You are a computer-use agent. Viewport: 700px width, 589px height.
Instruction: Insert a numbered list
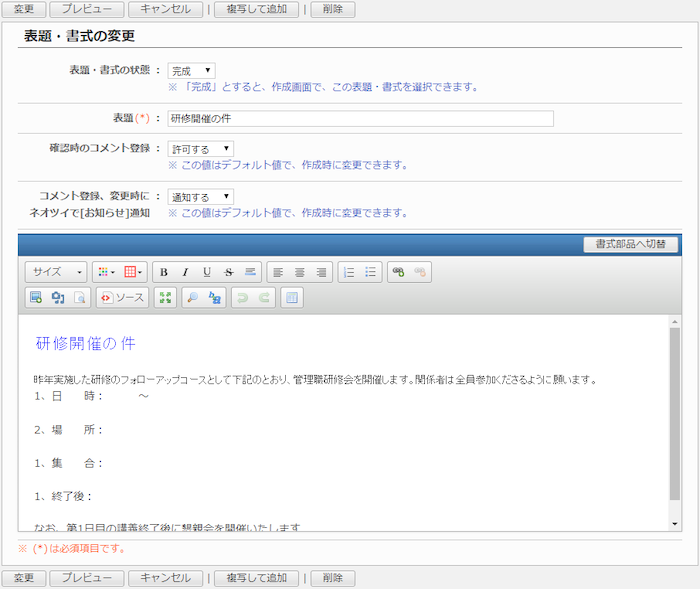[x=348, y=272]
